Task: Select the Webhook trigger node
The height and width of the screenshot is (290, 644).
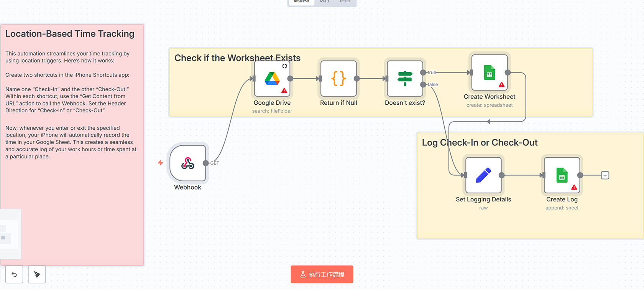Action: click(187, 163)
